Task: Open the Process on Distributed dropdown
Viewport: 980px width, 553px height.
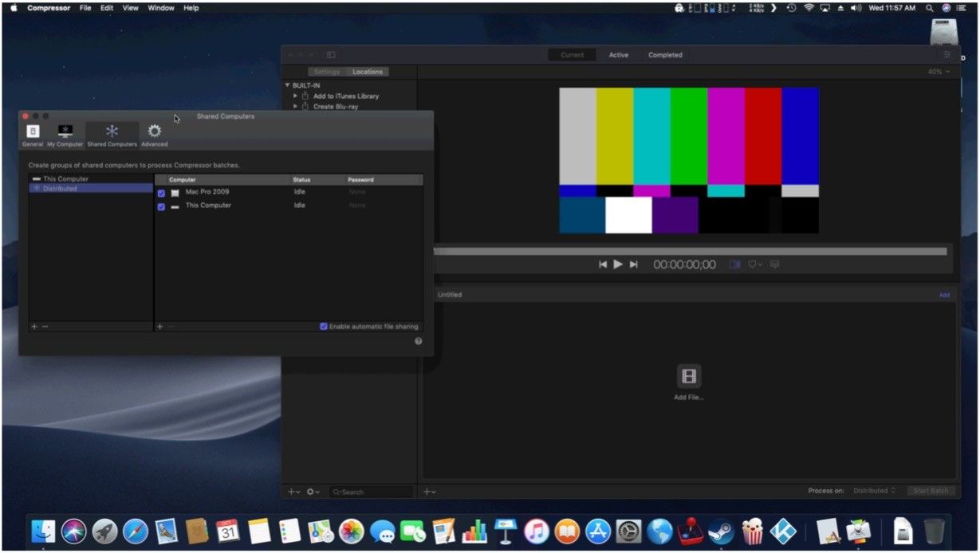Action: coord(874,491)
